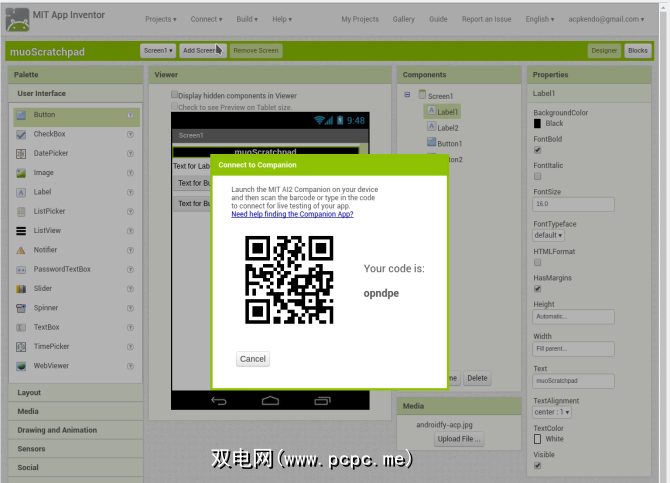Open Need help finding the Companion App link

[292, 214]
